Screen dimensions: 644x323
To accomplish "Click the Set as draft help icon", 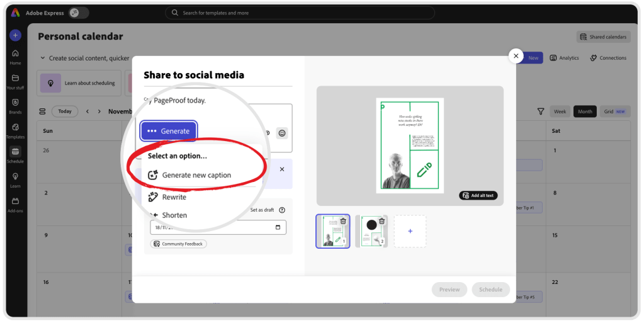I will coord(282,210).
